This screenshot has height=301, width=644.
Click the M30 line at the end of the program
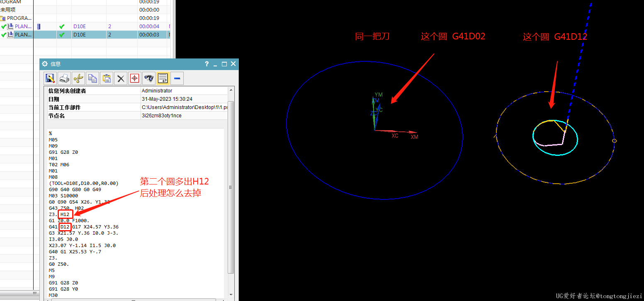(53, 295)
